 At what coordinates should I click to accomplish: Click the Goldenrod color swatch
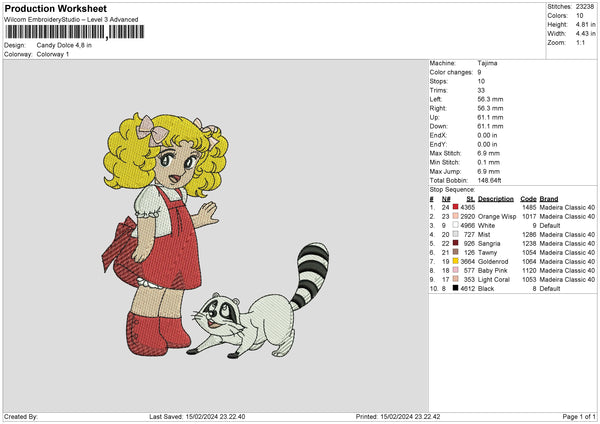click(455, 261)
